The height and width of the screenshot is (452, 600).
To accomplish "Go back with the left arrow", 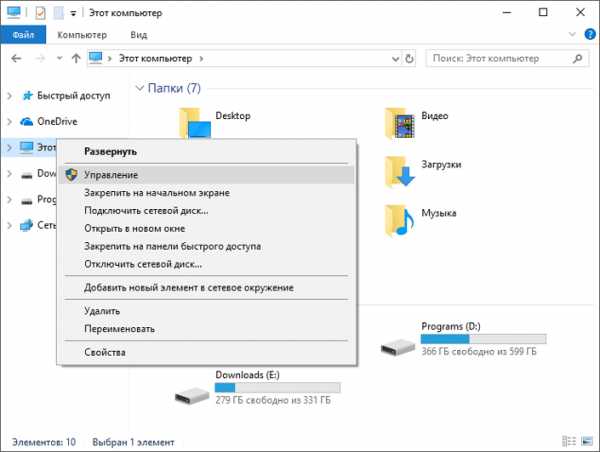I will 16,59.
